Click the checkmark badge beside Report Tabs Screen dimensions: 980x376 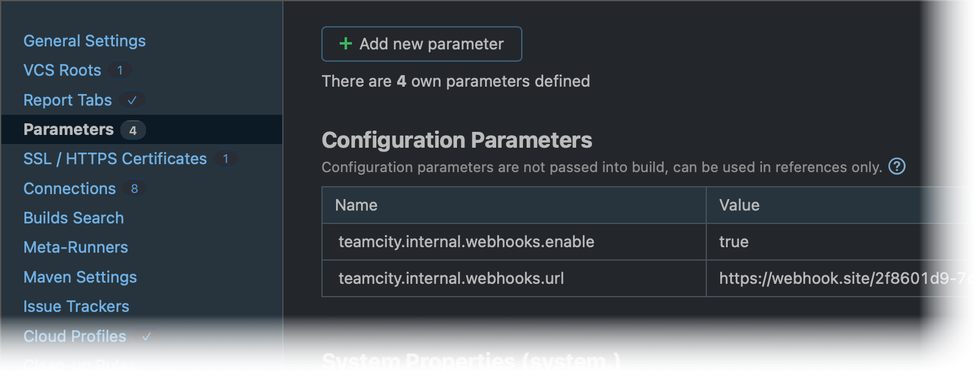point(133,100)
